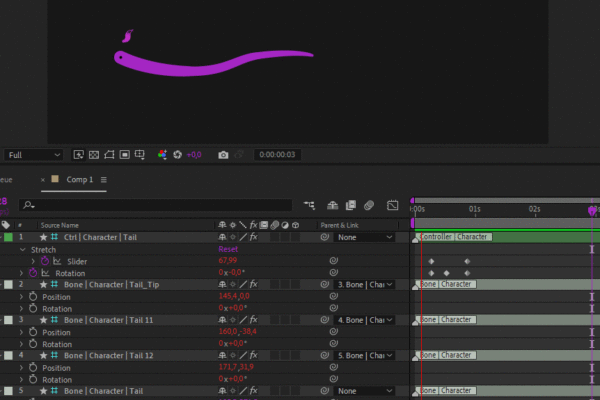Open the Comp 1 panel menu
This screenshot has width=600, height=400.
(x=104, y=179)
